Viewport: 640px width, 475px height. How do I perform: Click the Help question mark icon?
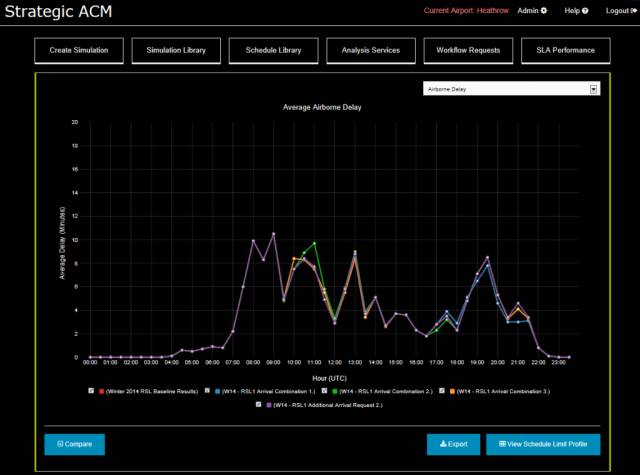tap(585, 11)
